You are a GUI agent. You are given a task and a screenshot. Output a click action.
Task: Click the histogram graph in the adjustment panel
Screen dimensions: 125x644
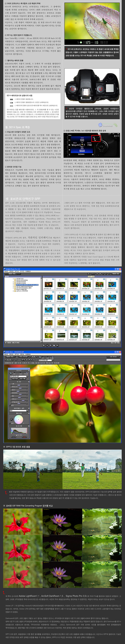coord(19,431)
